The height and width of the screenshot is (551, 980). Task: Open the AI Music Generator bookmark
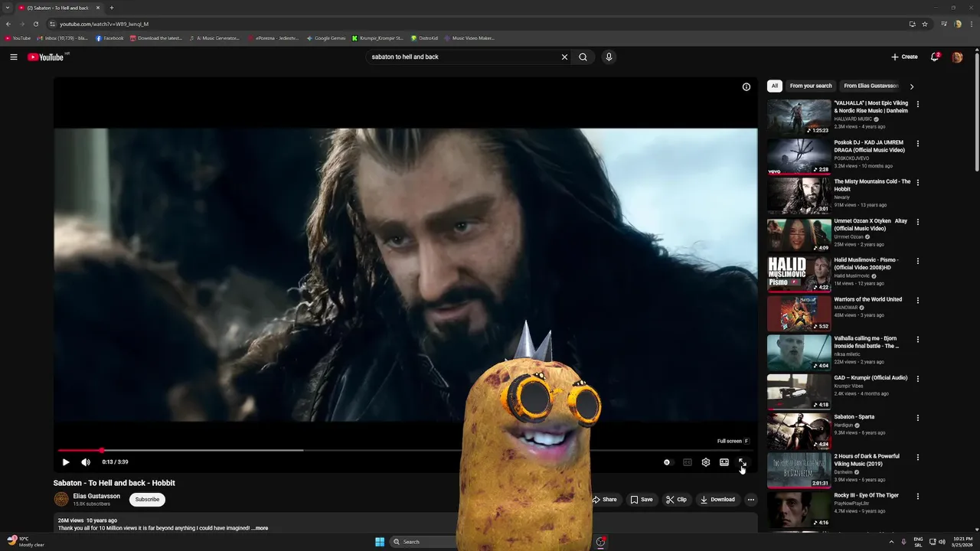pyautogui.click(x=214, y=38)
